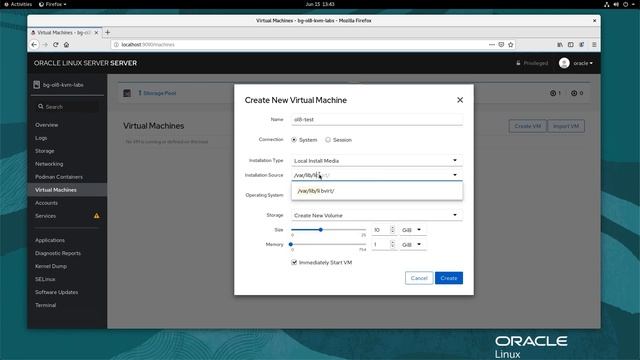Open Podman Containers in the sidebar
640x360 pixels.
pos(59,177)
